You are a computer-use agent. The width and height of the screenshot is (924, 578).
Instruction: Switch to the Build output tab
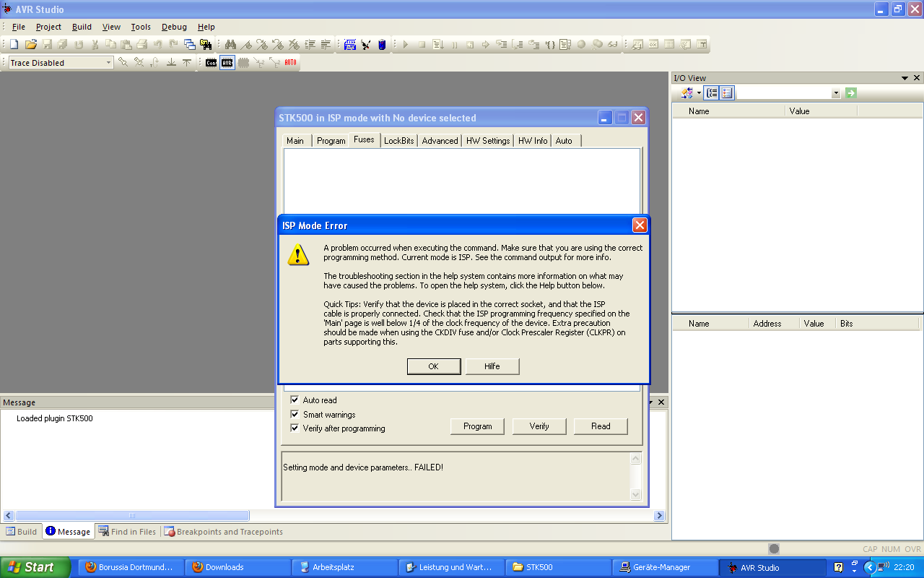(x=22, y=532)
